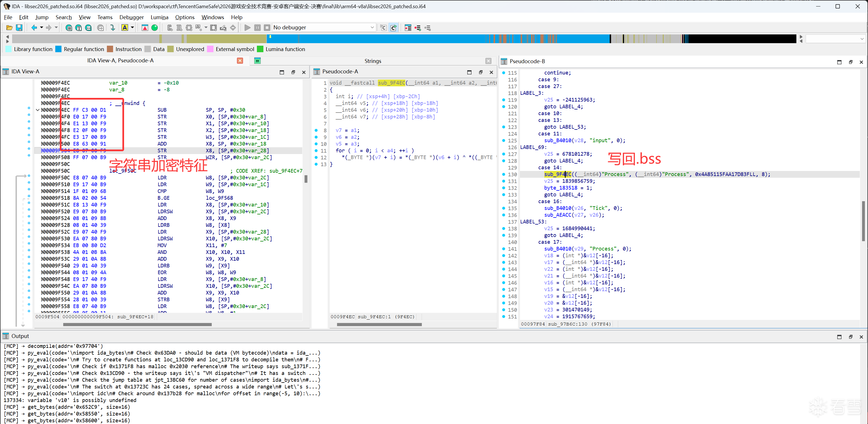Expand the back-navigation history arrow
The height and width of the screenshot is (424, 868).
[x=41, y=28]
